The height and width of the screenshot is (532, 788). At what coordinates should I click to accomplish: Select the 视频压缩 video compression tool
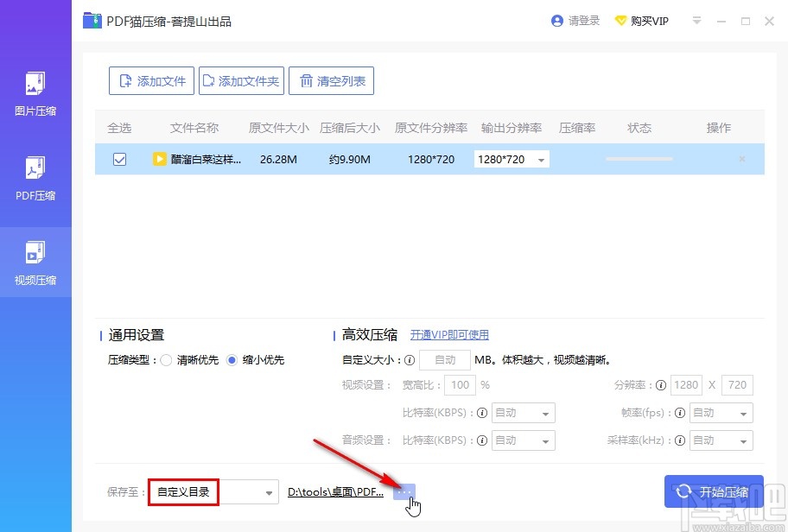click(x=35, y=263)
